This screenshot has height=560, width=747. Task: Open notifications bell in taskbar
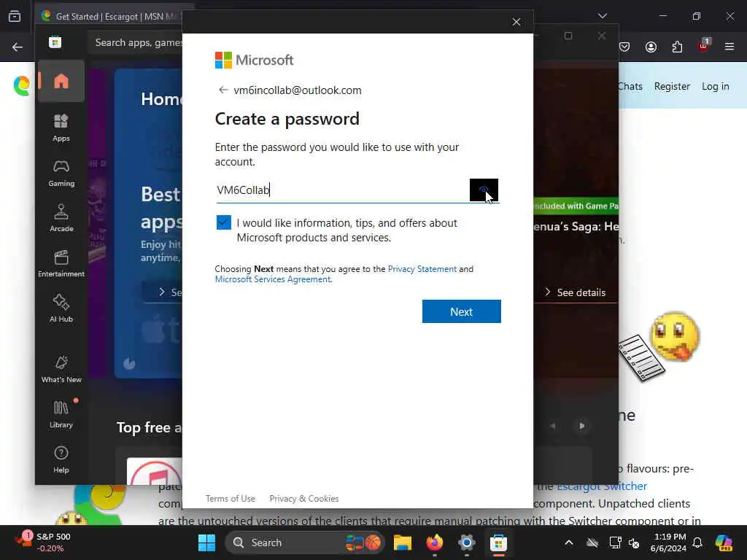(697, 542)
